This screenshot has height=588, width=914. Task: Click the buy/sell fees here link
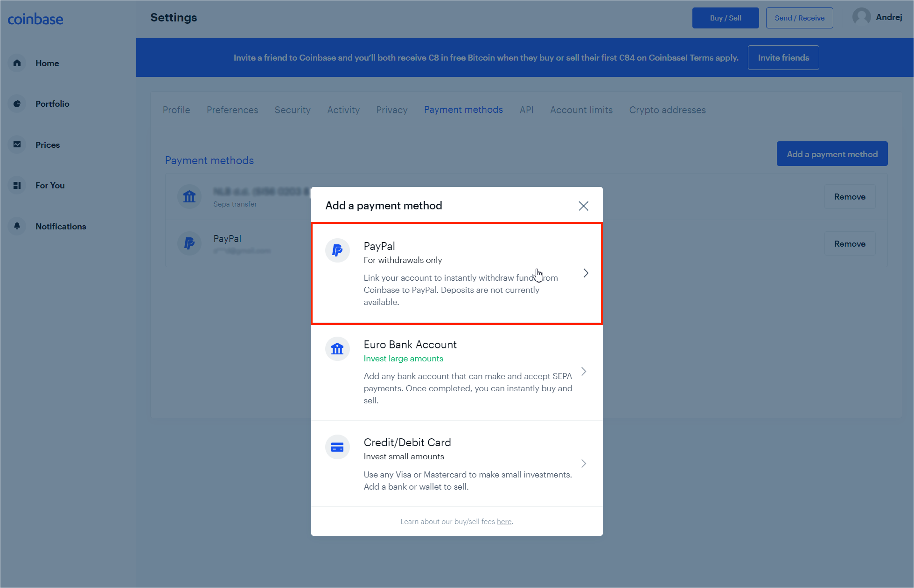coord(503,521)
